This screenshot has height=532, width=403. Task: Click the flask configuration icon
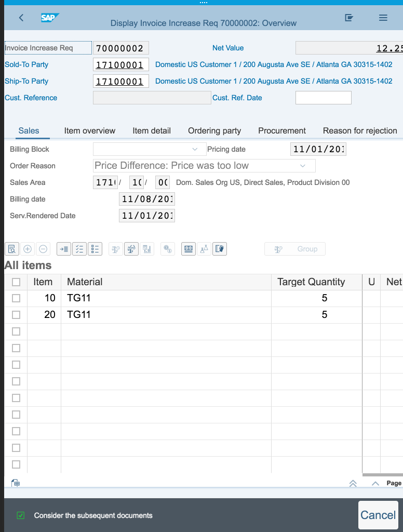204,249
